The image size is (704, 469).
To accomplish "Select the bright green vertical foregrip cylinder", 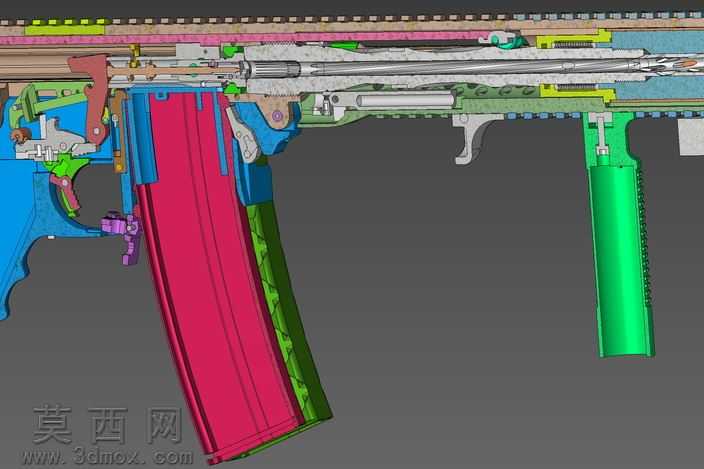I will coord(620,260).
